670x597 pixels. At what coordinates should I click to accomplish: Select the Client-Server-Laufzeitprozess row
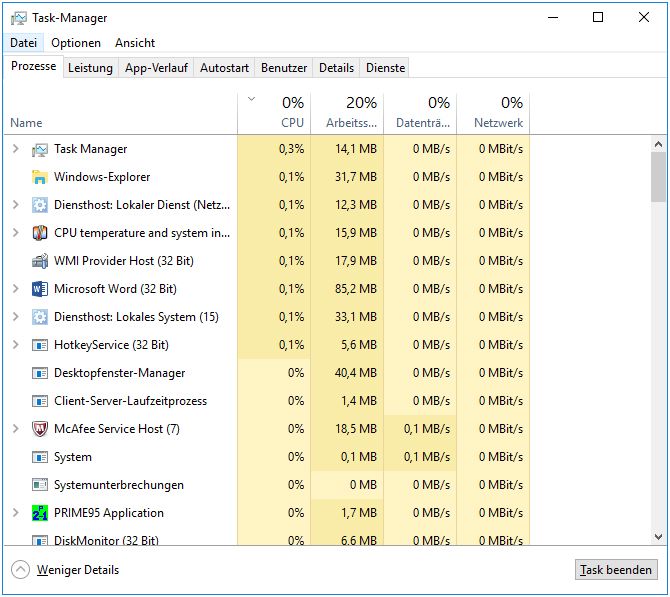[267, 401]
